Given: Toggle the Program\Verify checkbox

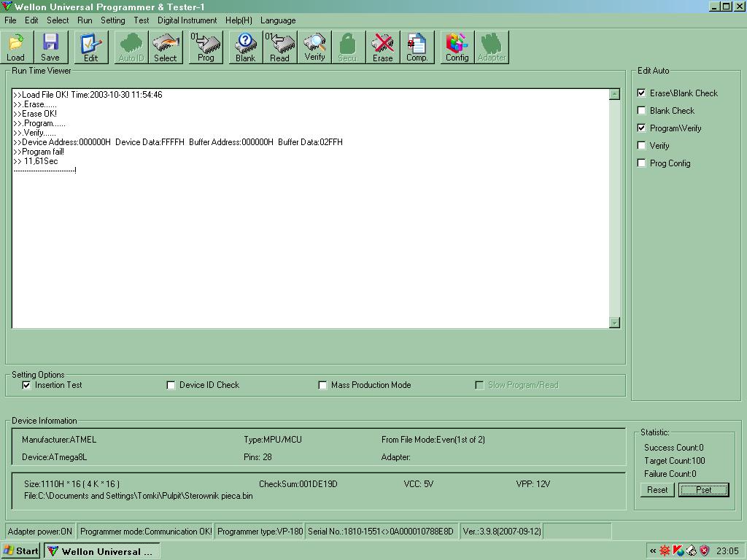Looking at the screenshot, I should 642,128.
